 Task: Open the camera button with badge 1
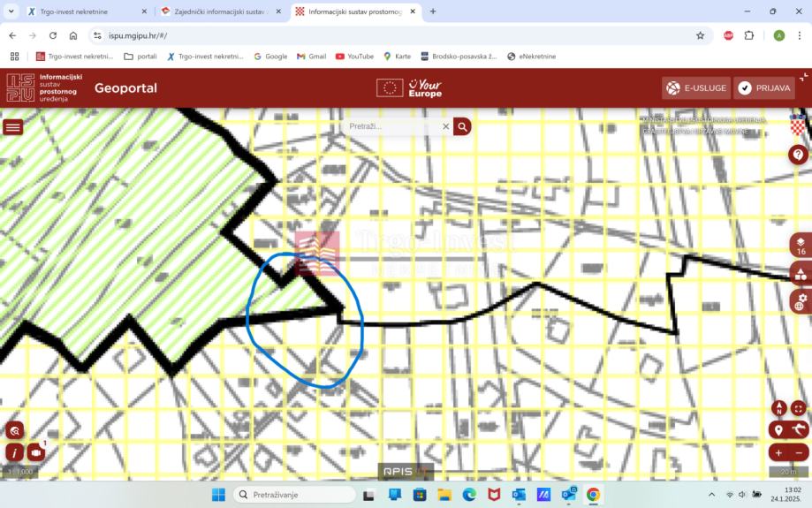tap(35, 452)
